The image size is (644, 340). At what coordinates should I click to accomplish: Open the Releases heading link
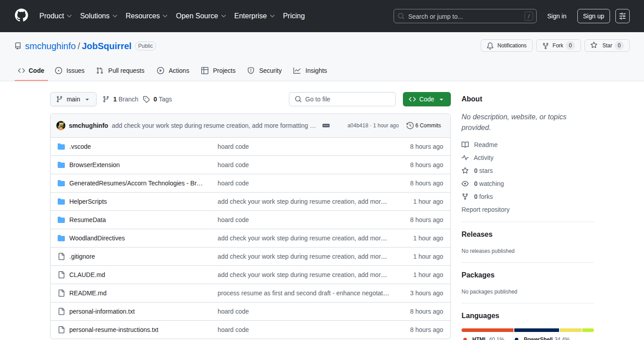pos(477,234)
